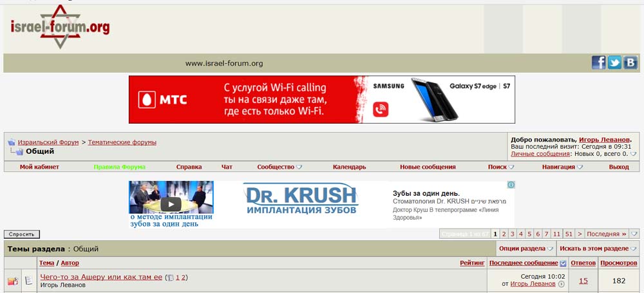Sort threads by Рейтинг column
Viewport: 644px width, 293px height.
click(x=472, y=263)
